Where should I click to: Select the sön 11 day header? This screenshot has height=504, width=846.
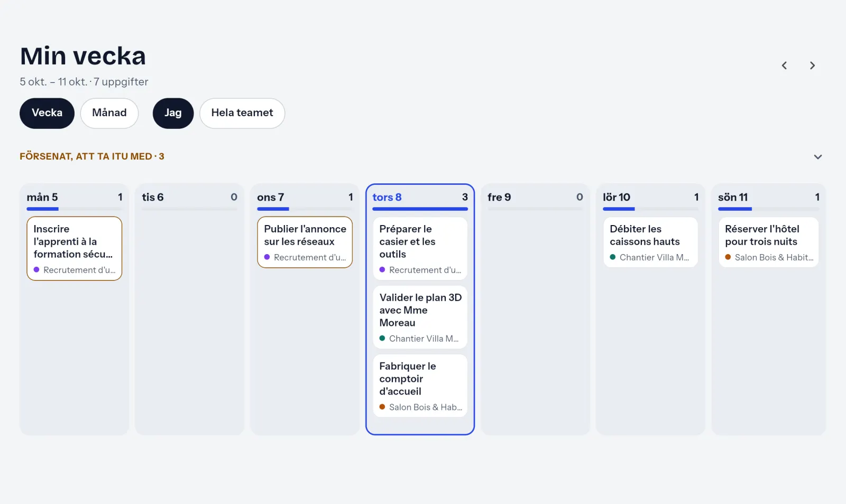(733, 197)
